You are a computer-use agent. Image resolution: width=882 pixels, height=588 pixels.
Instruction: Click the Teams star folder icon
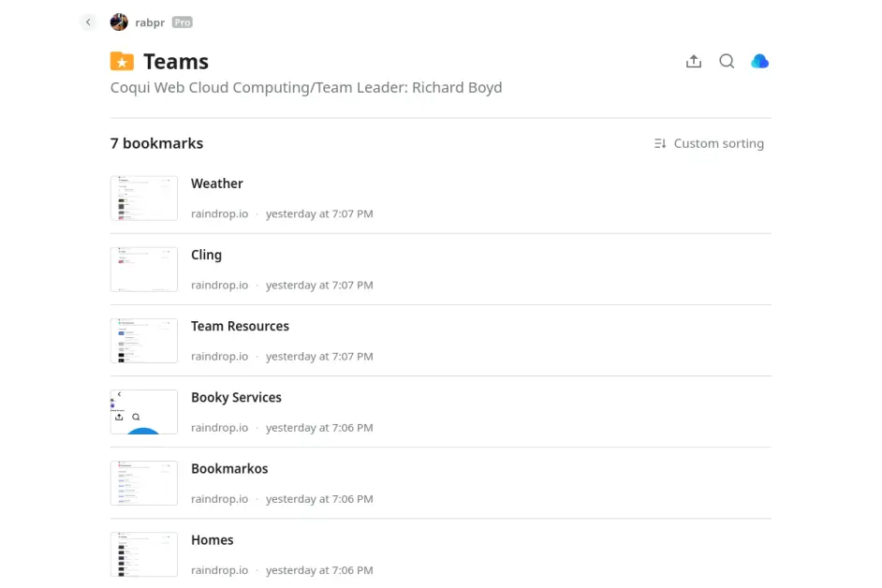pos(122,62)
